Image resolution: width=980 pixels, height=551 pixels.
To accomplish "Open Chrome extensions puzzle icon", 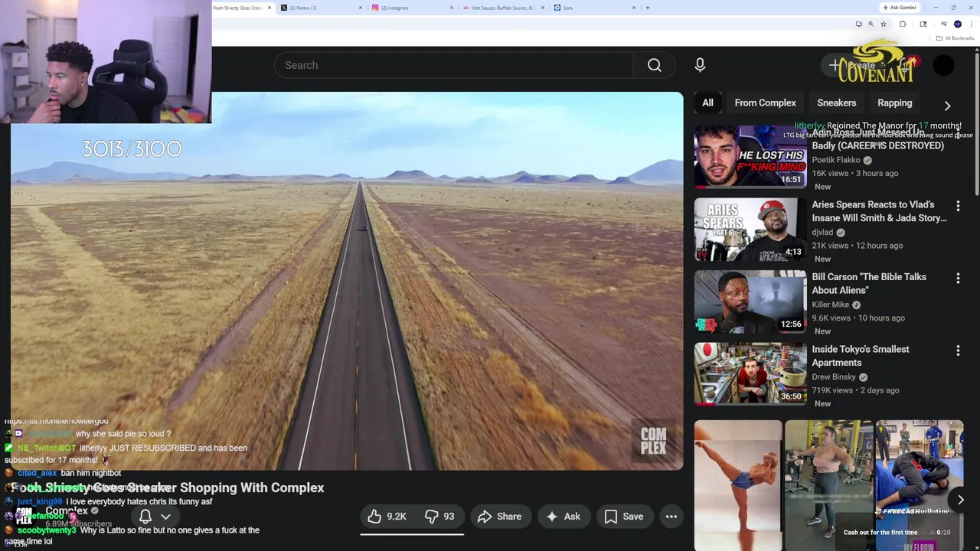I will [x=903, y=24].
